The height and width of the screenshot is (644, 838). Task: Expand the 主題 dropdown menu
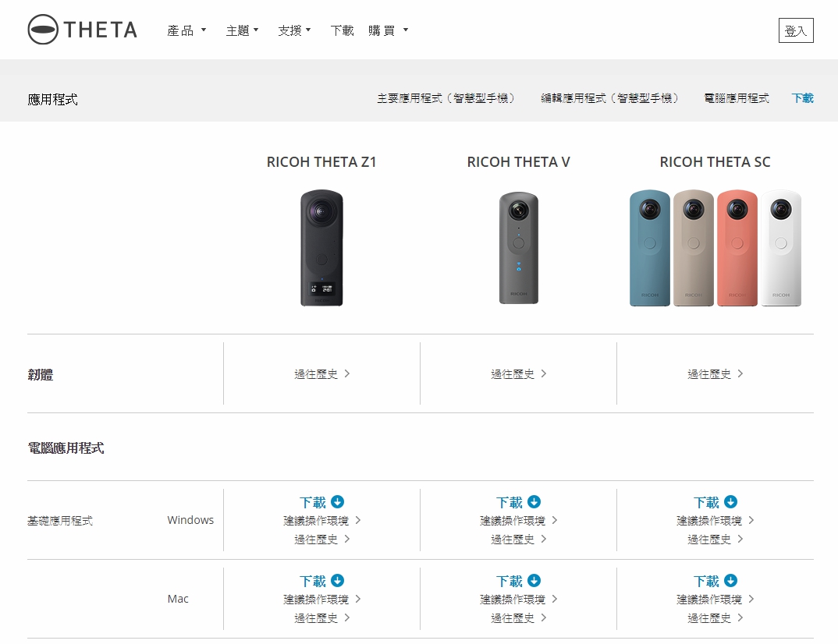coord(242,30)
